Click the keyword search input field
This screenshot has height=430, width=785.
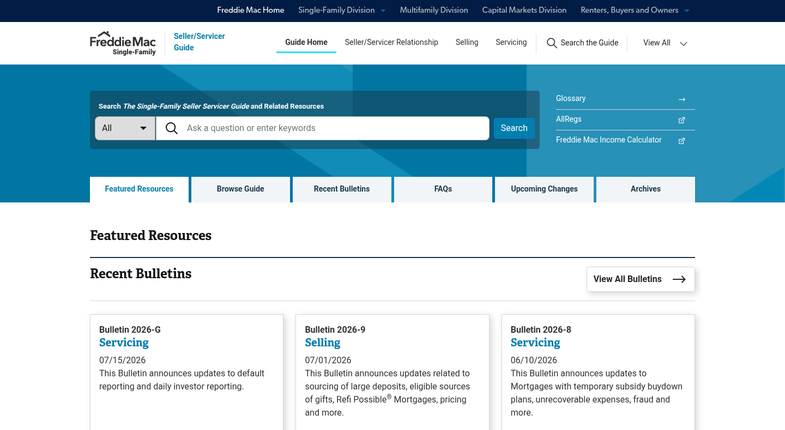point(323,128)
